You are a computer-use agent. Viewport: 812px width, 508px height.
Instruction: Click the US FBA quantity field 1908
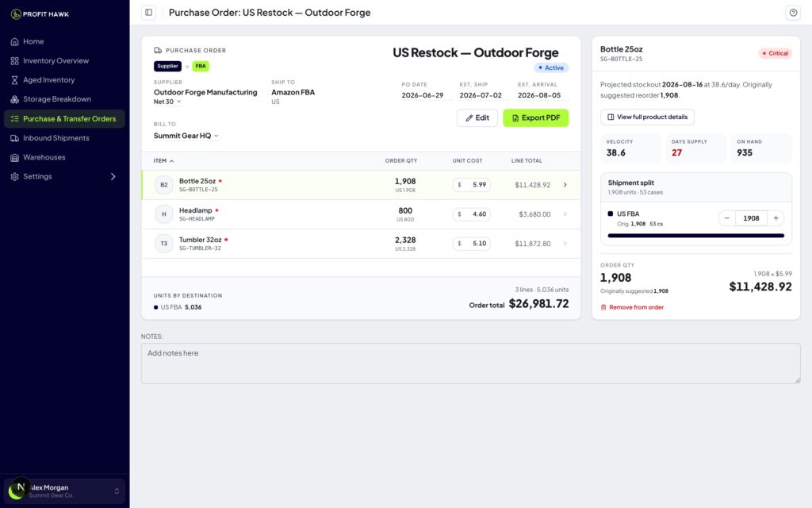751,218
